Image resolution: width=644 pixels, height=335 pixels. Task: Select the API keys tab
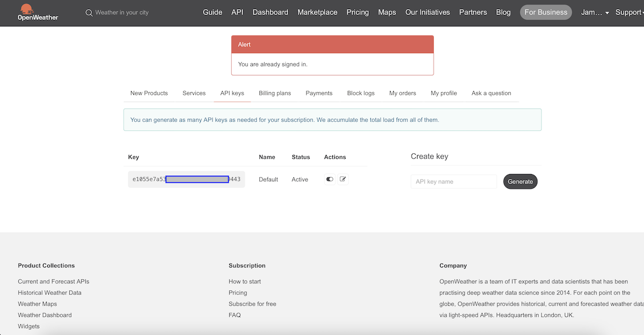232,93
